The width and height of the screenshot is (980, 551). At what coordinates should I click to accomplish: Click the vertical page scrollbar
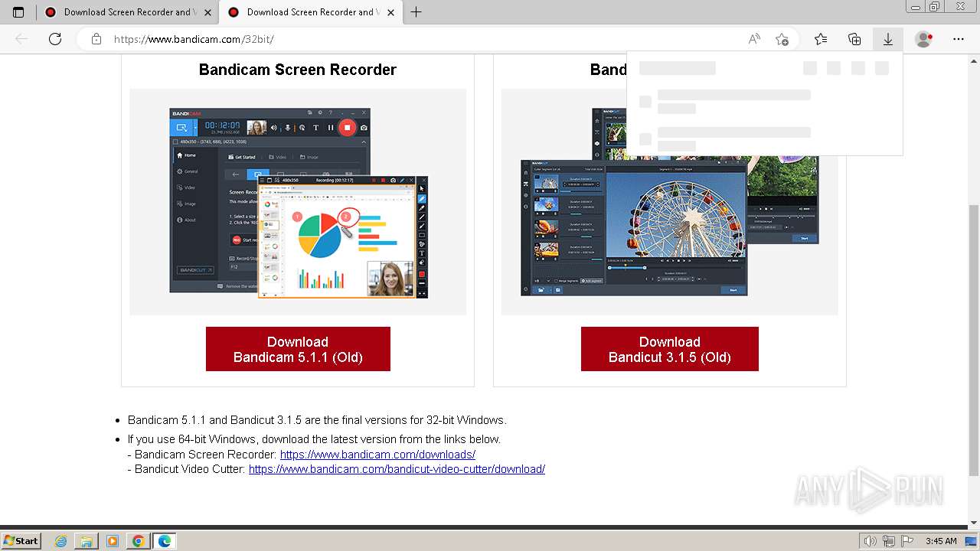973,289
